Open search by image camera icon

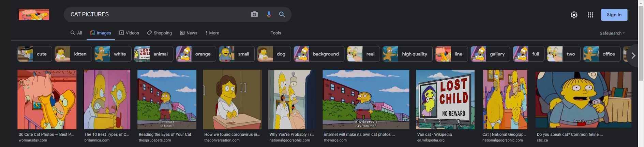[254, 14]
